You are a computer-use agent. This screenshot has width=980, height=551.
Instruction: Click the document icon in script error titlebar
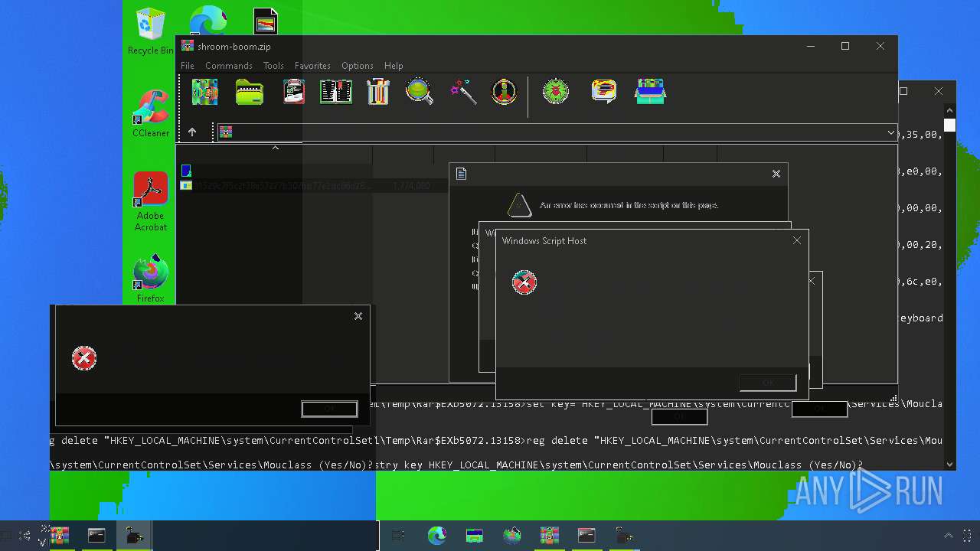point(461,174)
